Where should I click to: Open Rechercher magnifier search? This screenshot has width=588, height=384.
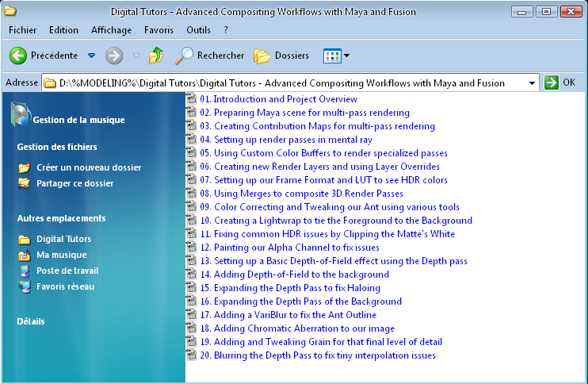pos(184,56)
